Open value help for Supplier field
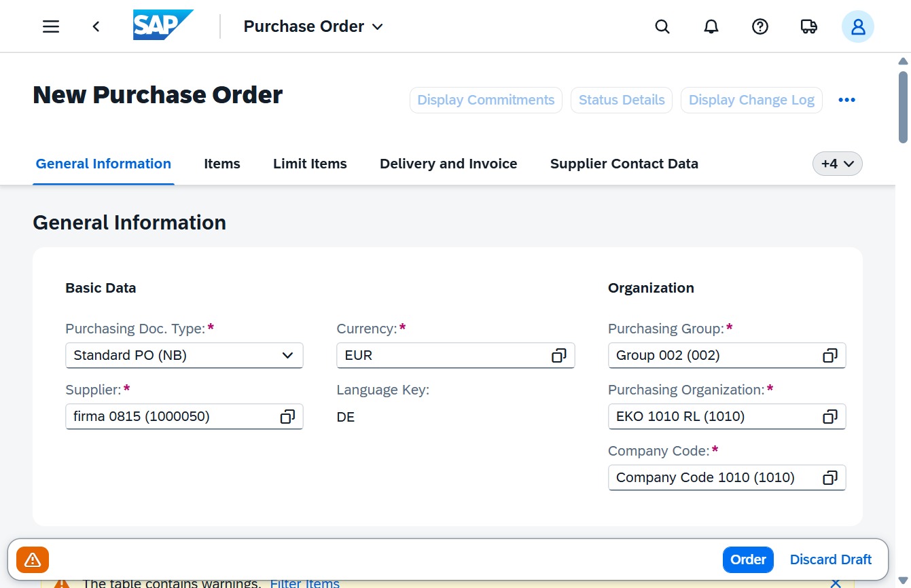This screenshot has height=588, width=911. coord(287,416)
